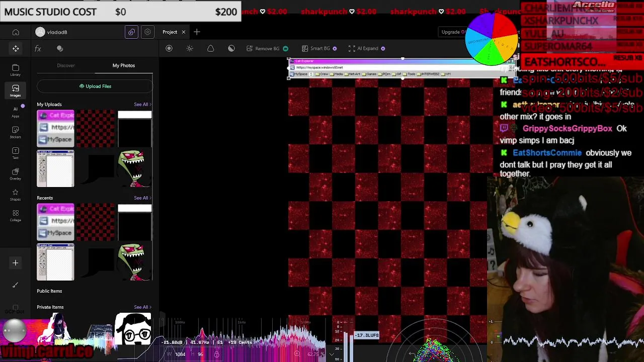Click the link icon next to settings

tap(131, 32)
